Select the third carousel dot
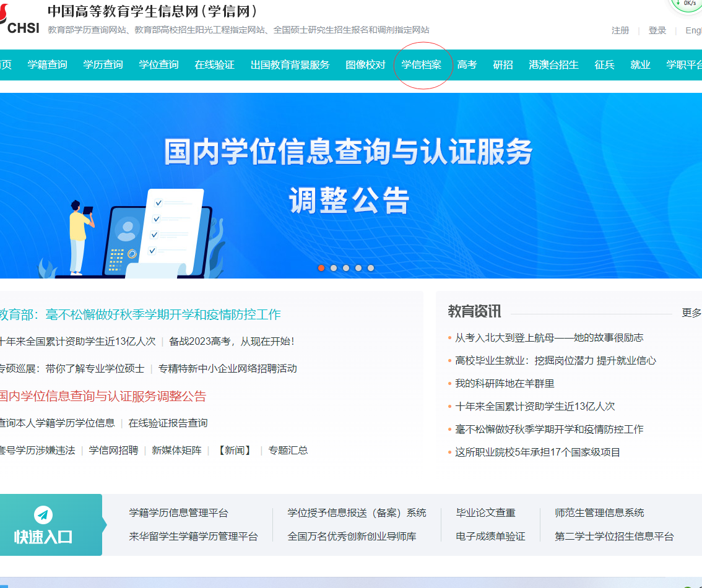This screenshot has width=702, height=588. click(346, 268)
